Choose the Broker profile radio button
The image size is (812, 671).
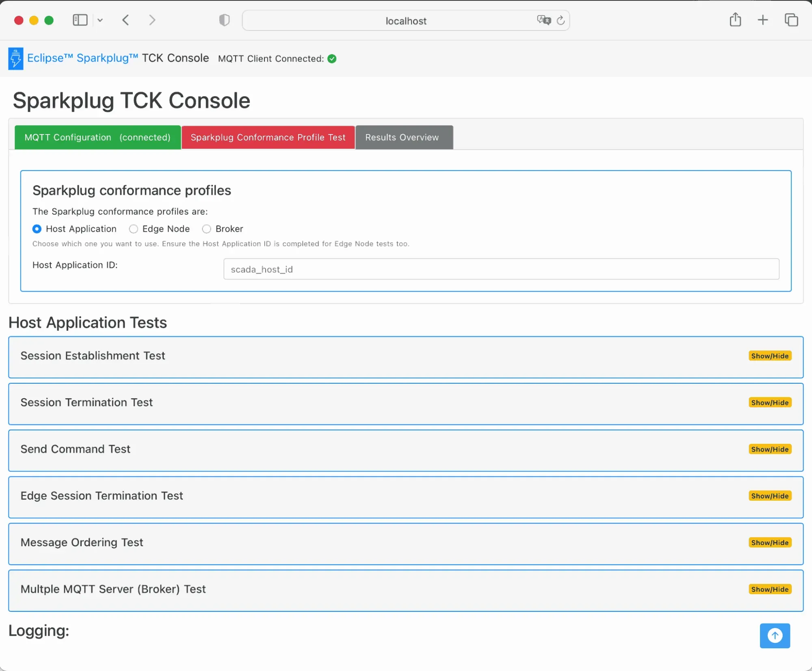pos(206,229)
